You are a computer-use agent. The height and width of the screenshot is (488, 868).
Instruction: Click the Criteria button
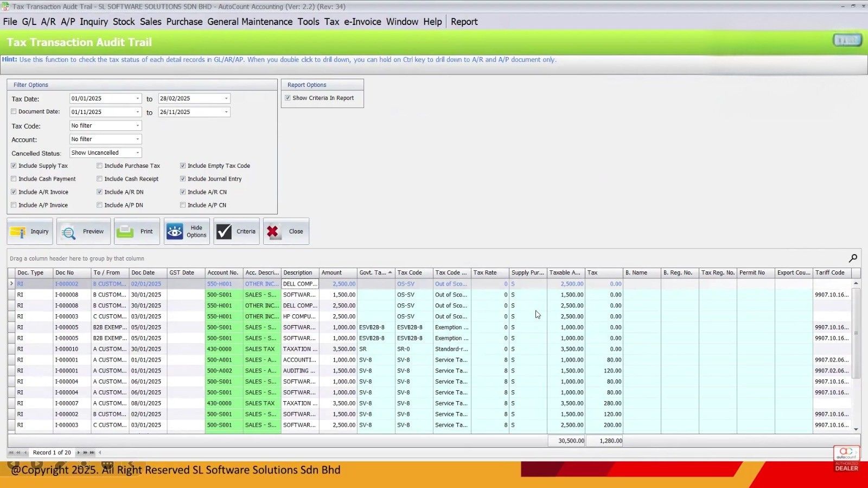tap(237, 231)
